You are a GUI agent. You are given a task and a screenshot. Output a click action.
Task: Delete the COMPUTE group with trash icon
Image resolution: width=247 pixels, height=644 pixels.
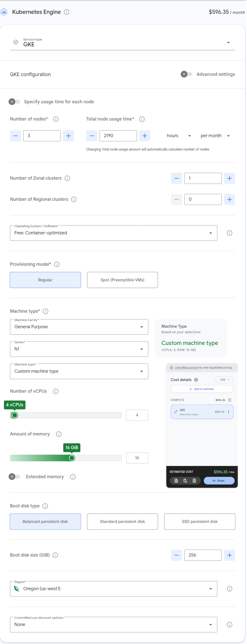click(230, 400)
